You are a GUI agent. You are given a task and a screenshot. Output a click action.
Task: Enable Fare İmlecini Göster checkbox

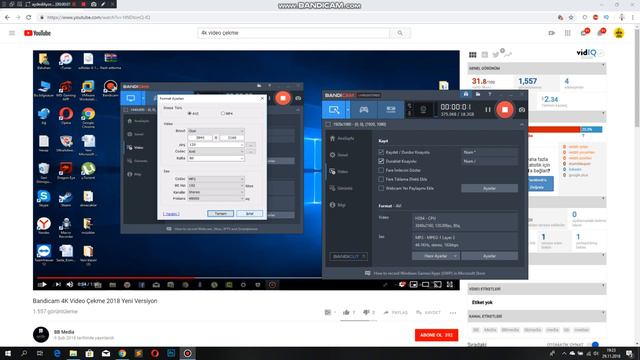[x=381, y=170]
